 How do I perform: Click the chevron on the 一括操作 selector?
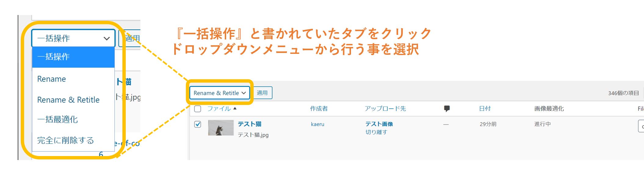pos(107,38)
